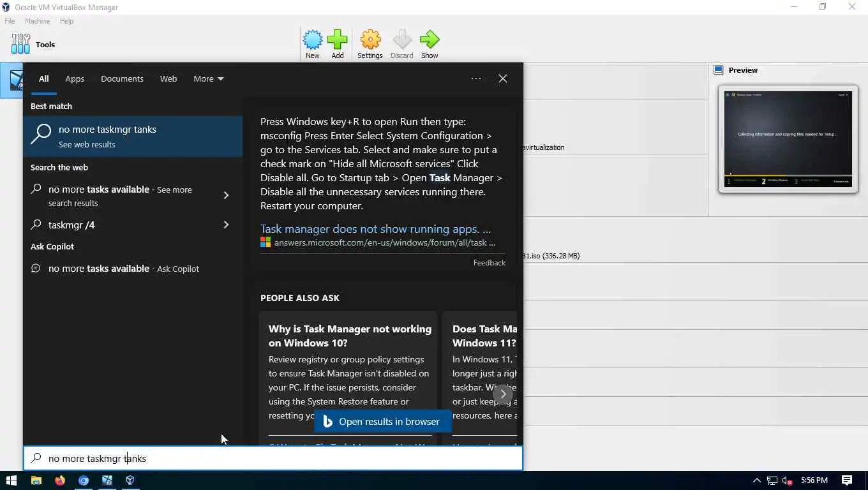Expand arrow next to 'taskmgr /4'

coord(226,225)
